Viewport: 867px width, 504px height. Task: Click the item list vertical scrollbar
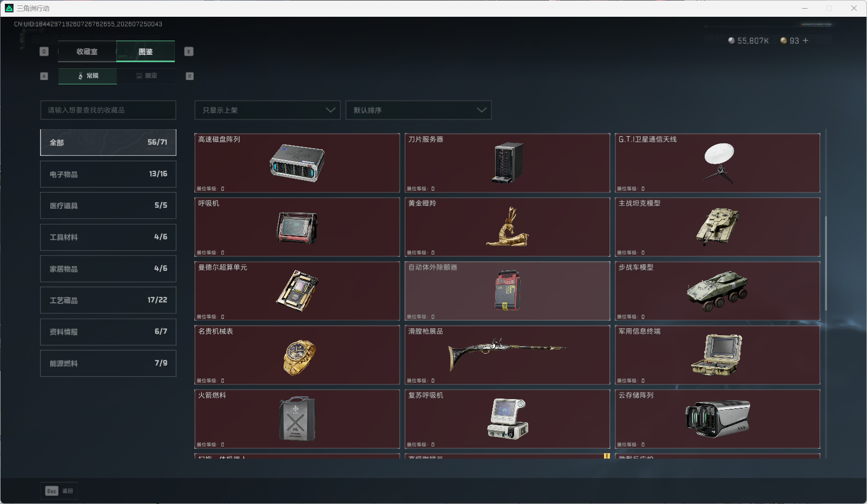pos(826,263)
